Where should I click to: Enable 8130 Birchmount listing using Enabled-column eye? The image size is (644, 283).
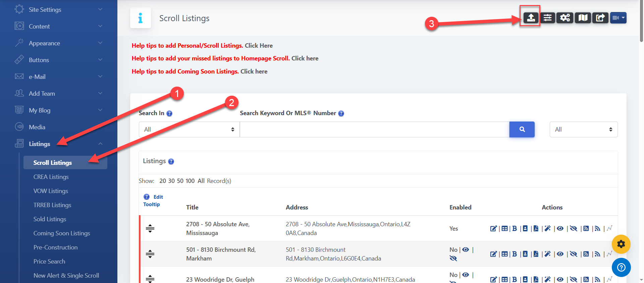466,250
